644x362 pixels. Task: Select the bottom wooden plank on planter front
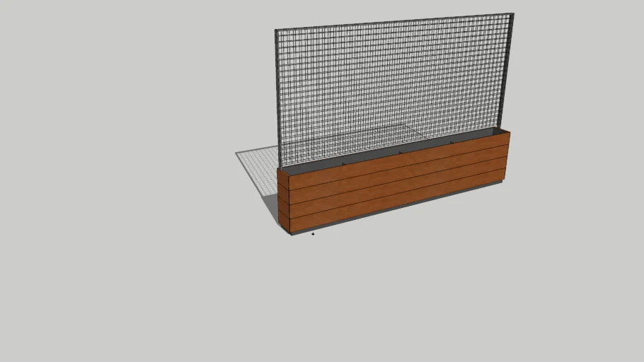pyautogui.click(x=396, y=194)
